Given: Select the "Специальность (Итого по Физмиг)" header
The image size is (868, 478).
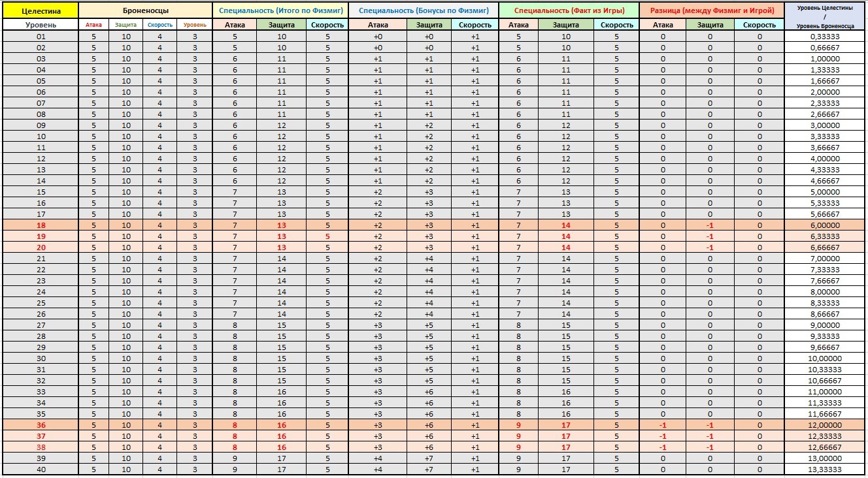Looking at the screenshot, I should pyautogui.click(x=281, y=10).
